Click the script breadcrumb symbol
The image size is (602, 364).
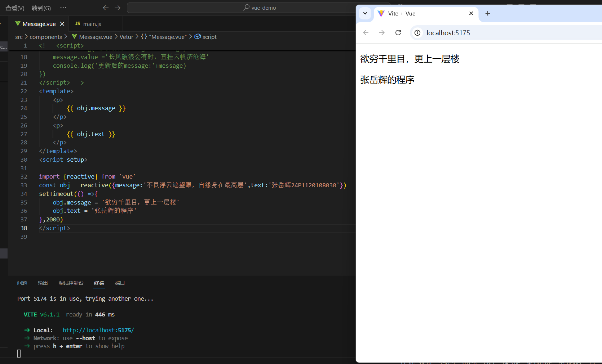(205, 37)
